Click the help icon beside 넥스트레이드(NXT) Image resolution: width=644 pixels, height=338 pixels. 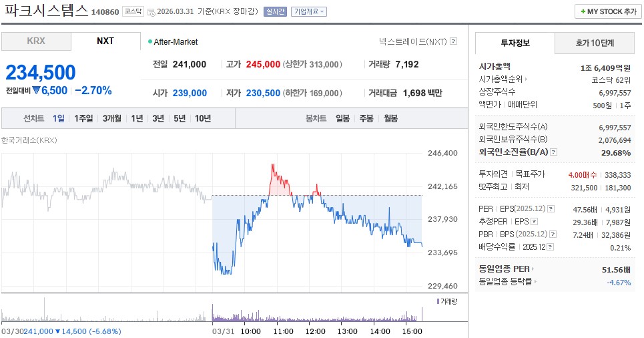click(x=454, y=41)
